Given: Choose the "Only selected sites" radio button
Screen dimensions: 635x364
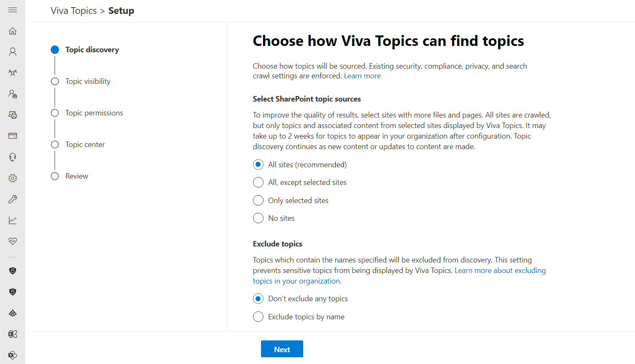Looking at the screenshot, I should [x=258, y=201].
